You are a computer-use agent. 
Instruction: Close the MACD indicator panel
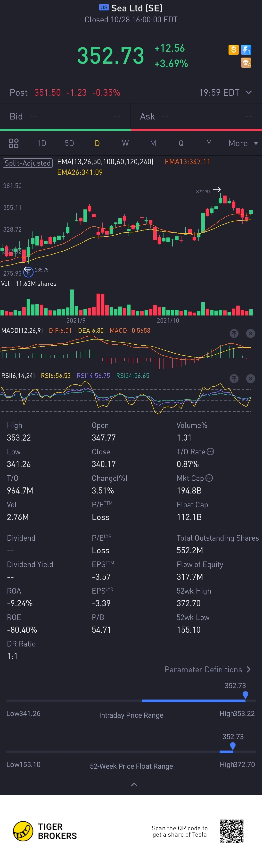click(251, 333)
